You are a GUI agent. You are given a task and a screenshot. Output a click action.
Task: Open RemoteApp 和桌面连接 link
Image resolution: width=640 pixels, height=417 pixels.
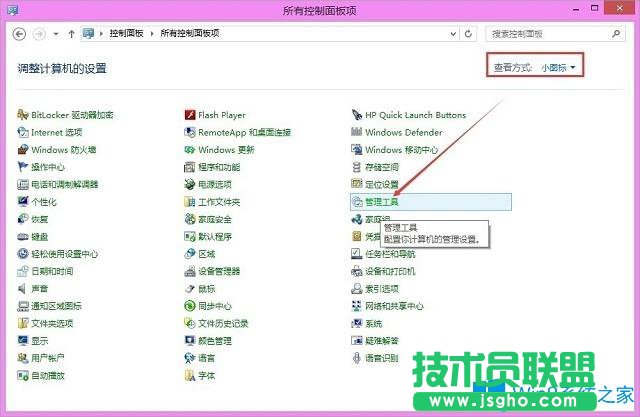point(244,132)
